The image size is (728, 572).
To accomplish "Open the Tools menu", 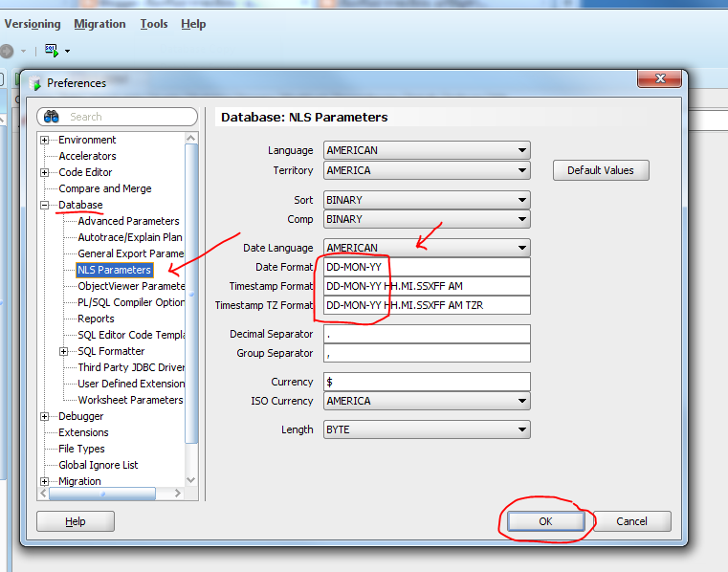I will coord(154,24).
